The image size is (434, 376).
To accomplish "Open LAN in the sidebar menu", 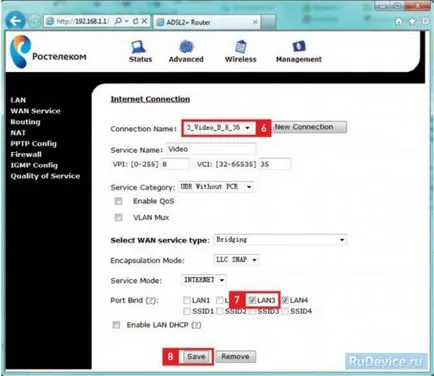I will click(18, 100).
